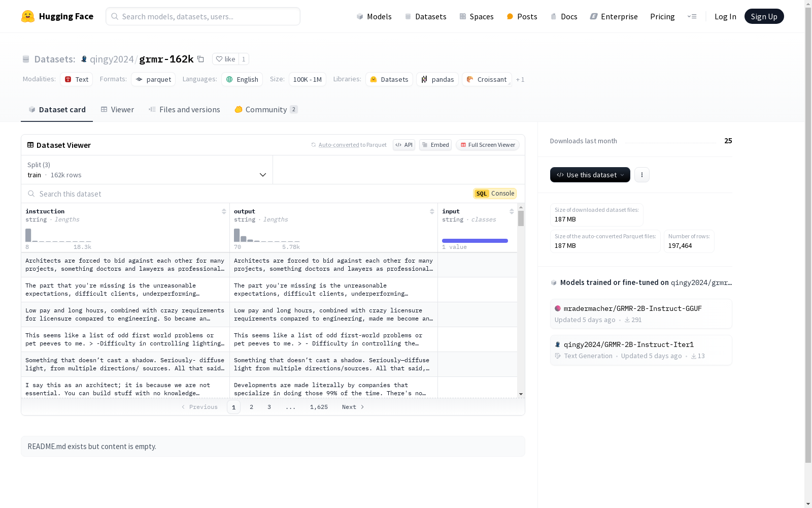Select row starting "Something that doesn't cast"
812x508 pixels.
pos(269,364)
